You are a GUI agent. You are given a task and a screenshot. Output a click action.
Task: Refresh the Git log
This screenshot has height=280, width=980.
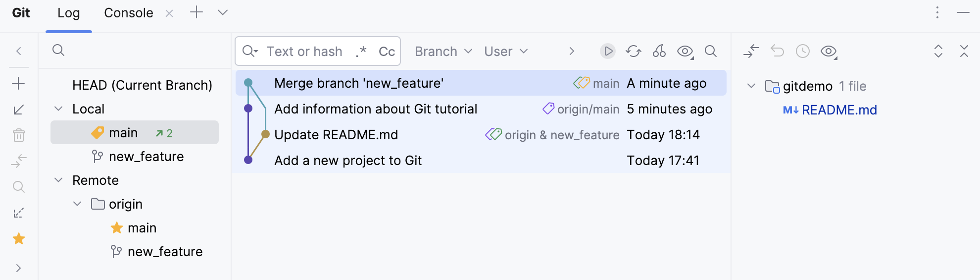(633, 51)
